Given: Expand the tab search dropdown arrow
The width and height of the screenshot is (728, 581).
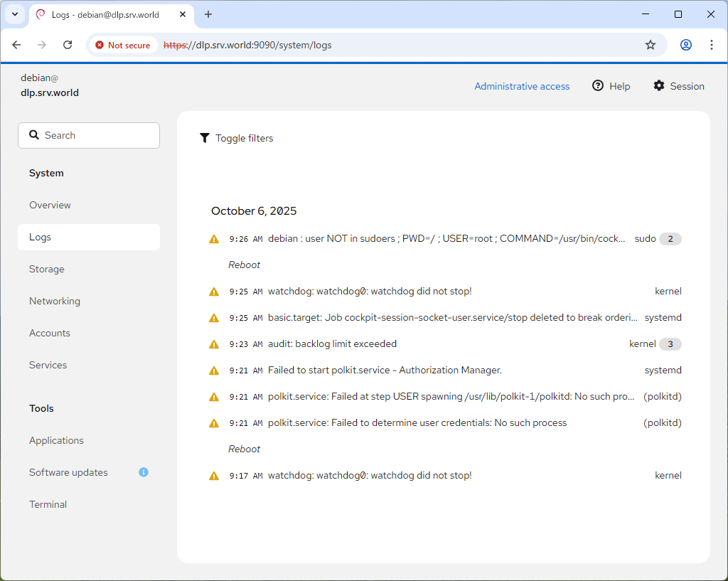Looking at the screenshot, I should click(x=14, y=14).
